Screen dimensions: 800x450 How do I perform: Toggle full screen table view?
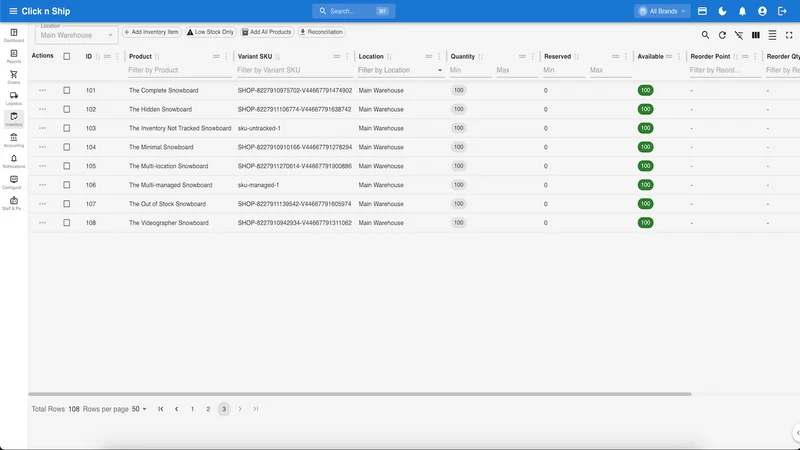click(789, 35)
